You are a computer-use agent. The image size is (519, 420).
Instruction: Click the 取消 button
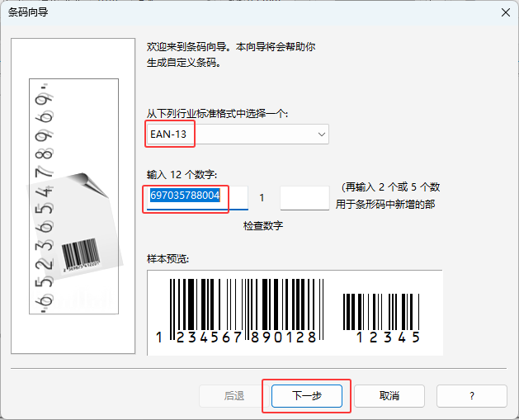389,396
